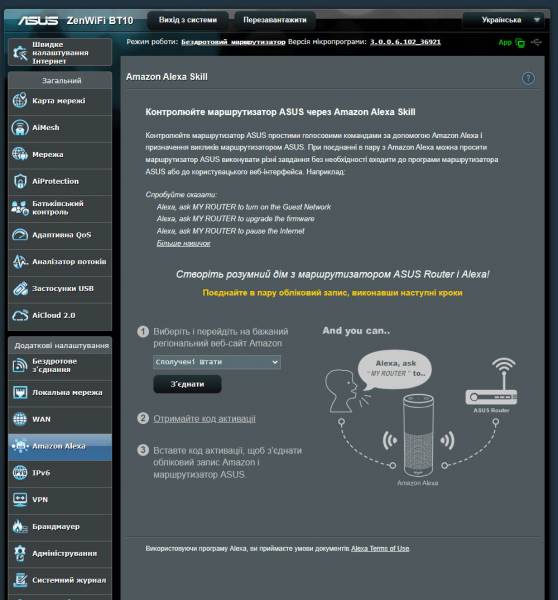Image resolution: width=558 pixels, height=600 pixels.
Task: Click the Додаткові налаштування section header
Action: tap(60, 346)
